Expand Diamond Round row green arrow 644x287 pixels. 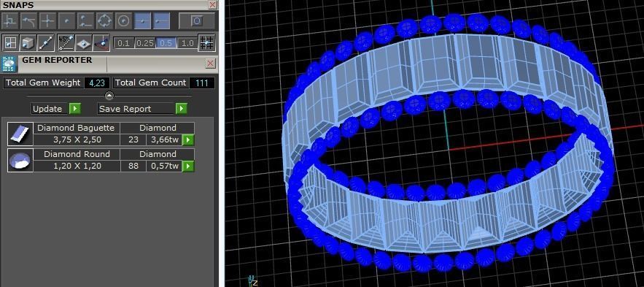point(187,166)
